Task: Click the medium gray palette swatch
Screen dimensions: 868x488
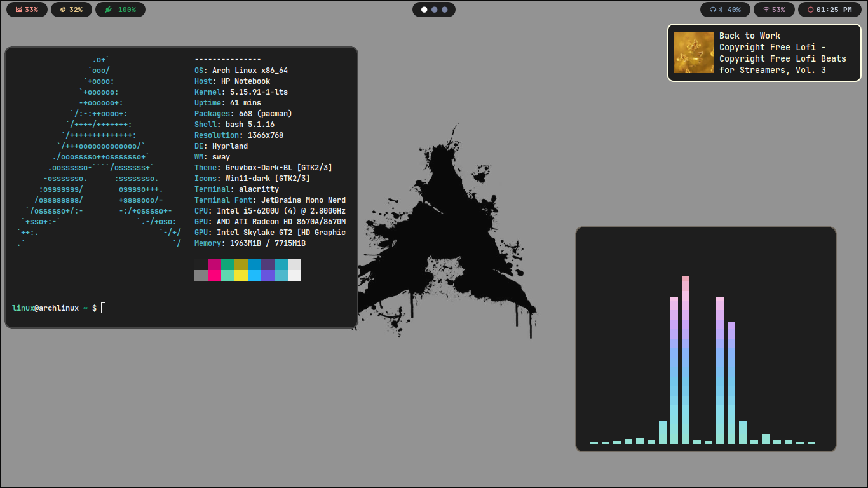Action: pos(201,275)
